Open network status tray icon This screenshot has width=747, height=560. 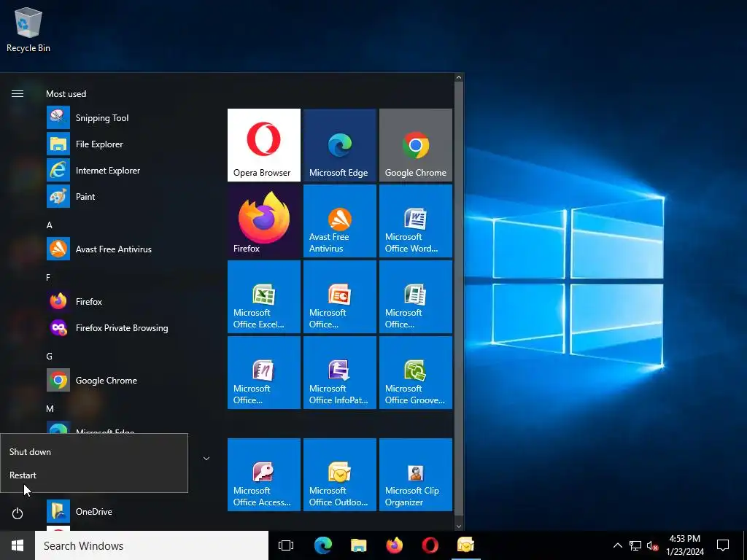(x=635, y=545)
